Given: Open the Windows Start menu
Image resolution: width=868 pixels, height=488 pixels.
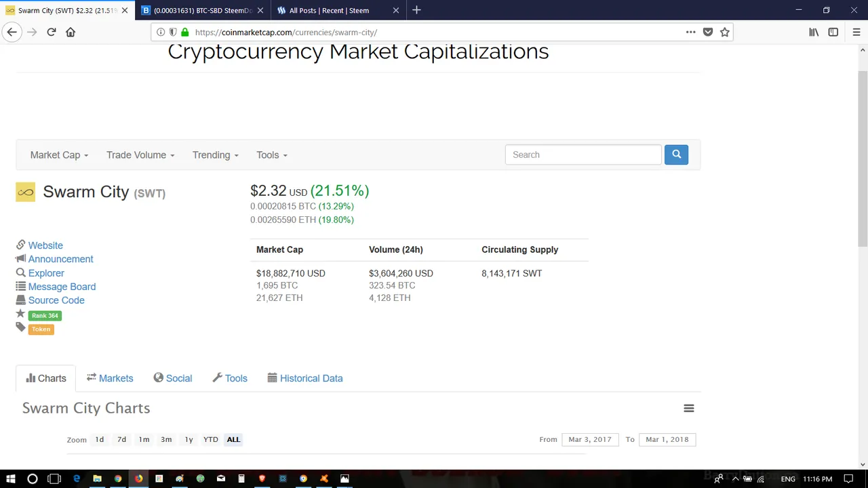Looking at the screenshot, I should pyautogui.click(x=11, y=479).
